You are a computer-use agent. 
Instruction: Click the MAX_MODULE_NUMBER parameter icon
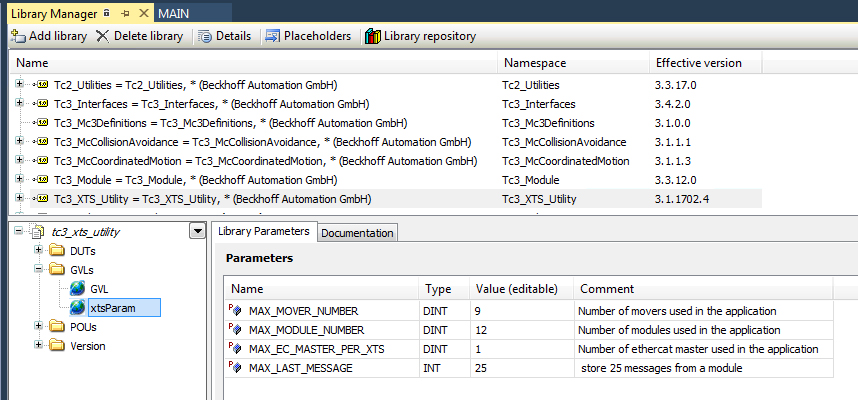[235, 330]
